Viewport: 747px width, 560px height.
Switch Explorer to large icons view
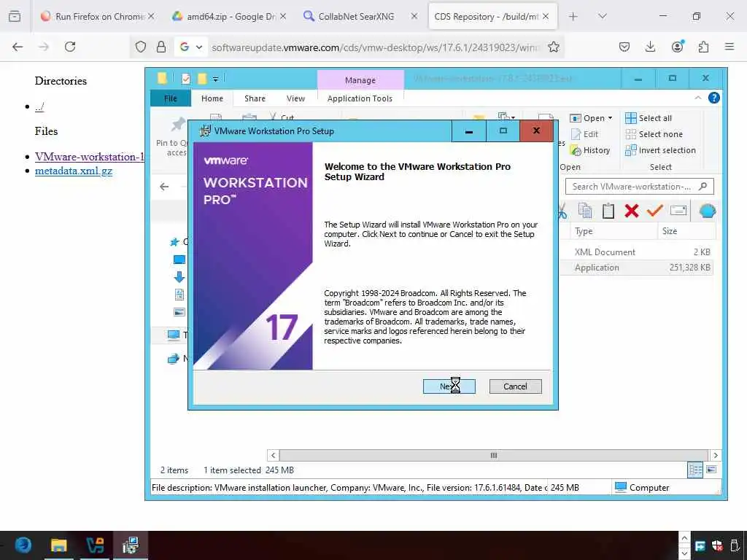pyautogui.click(x=711, y=470)
